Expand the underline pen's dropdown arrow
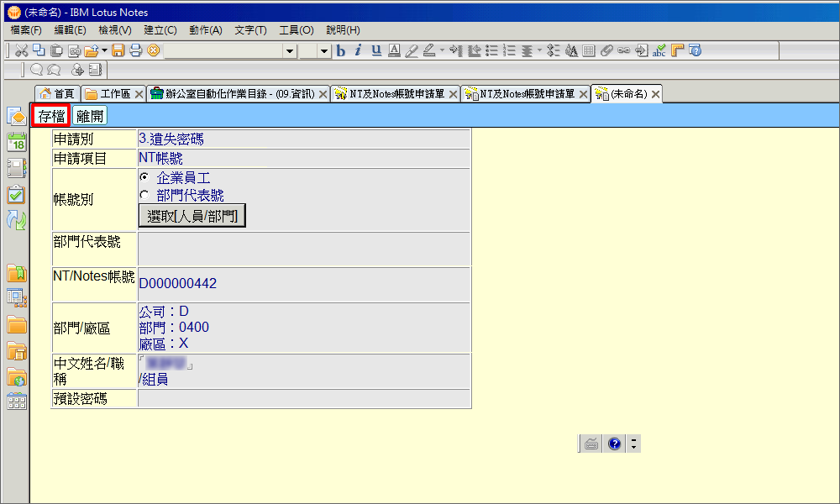 [x=442, y=50]
